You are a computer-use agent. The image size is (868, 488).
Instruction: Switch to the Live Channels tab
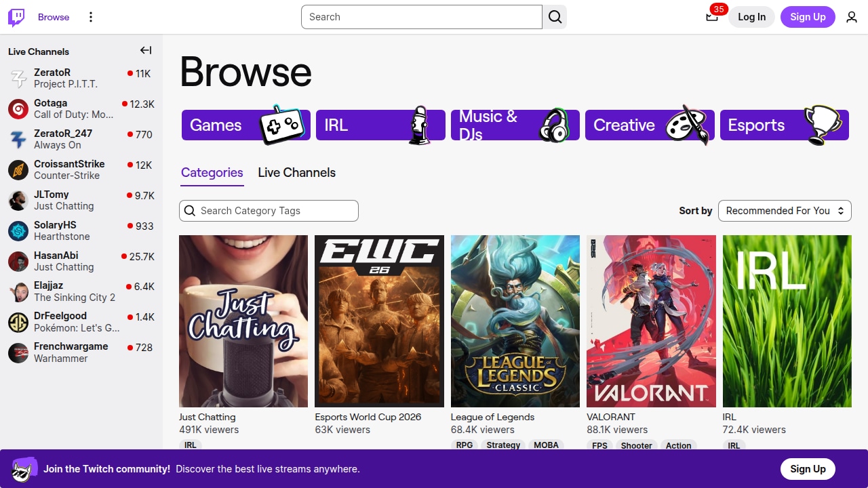pos(297,173)
